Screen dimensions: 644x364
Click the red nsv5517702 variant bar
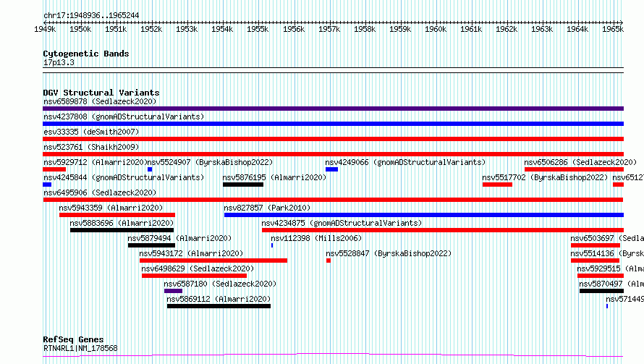(497, 185)
